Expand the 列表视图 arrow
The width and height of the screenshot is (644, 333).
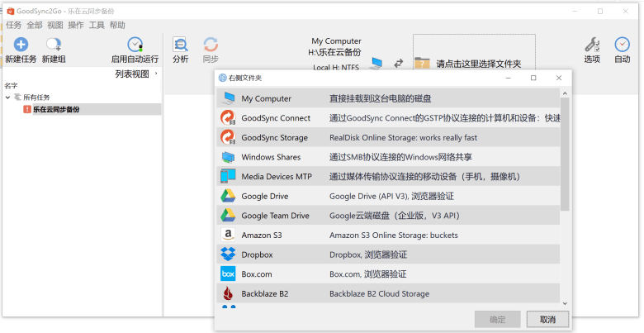click(156, 74)
